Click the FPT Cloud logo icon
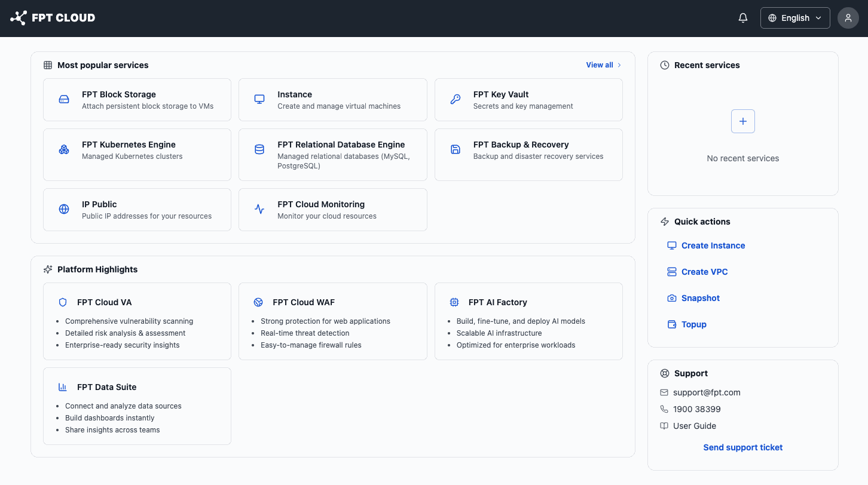The image size is (868, 485). tap(19, 18)
